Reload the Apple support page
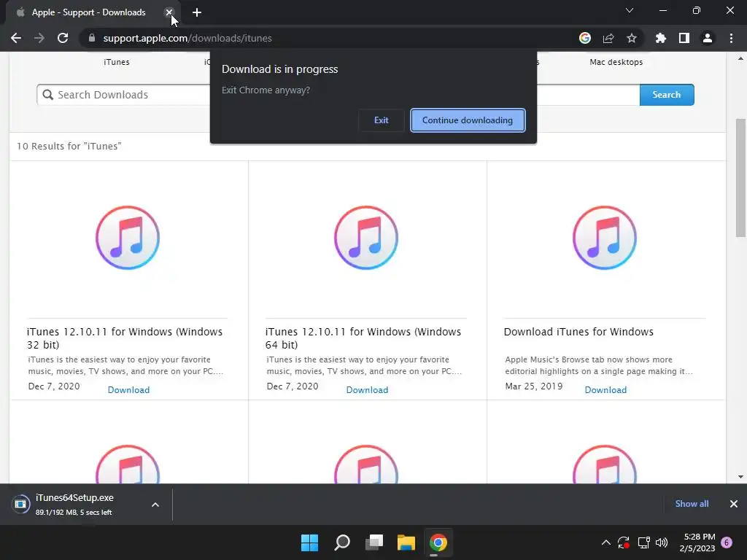Screen dimensions: 747x560 pos(63,38)
